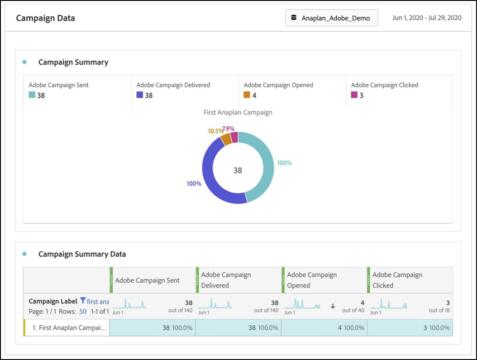Click the database icon beside Anaplan_Adobe_Demo
Screen dimensions: 477x360
coord(294,18)
